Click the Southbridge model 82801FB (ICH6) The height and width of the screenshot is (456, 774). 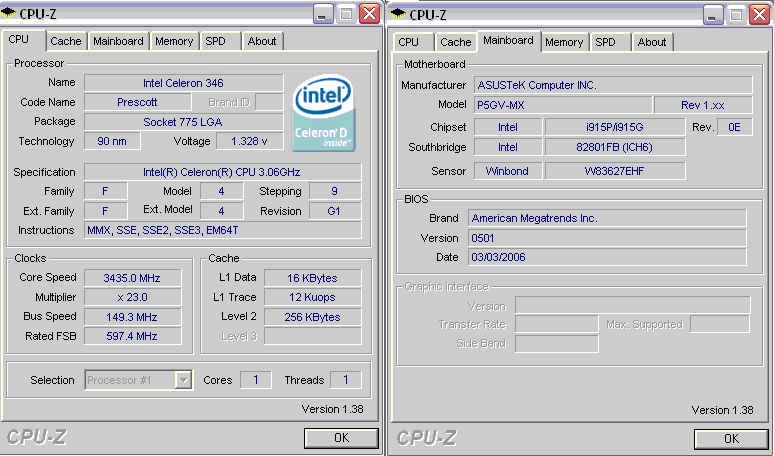pyautogui.click(x=615, y=147)
